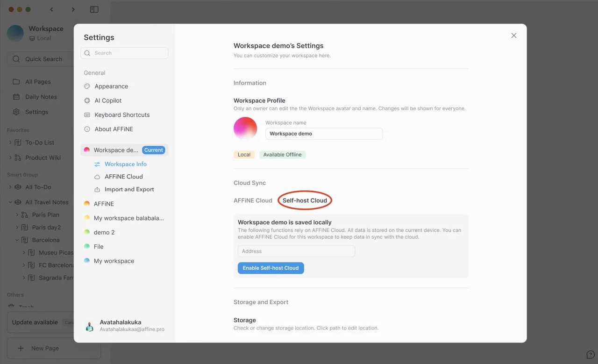The width and height of the screenshot is (598, 364).
Task: Click the Avatahalakuka user avatar
Action: [x=89, y=326]
